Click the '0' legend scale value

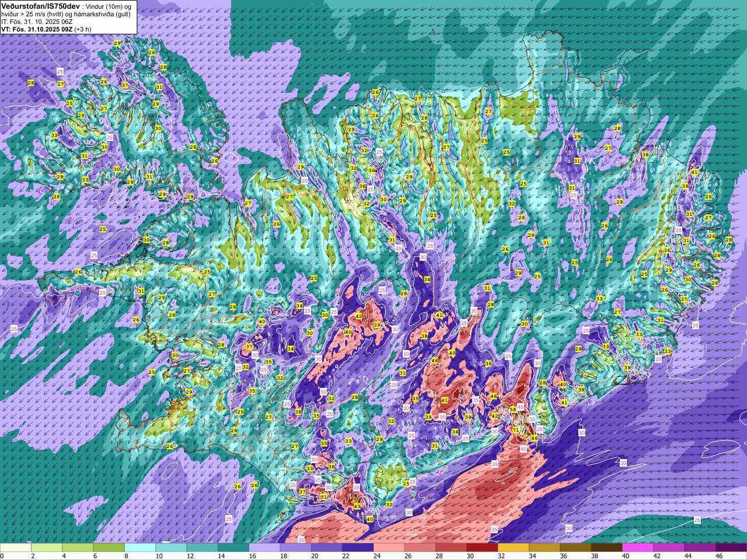tap(2, 556)
